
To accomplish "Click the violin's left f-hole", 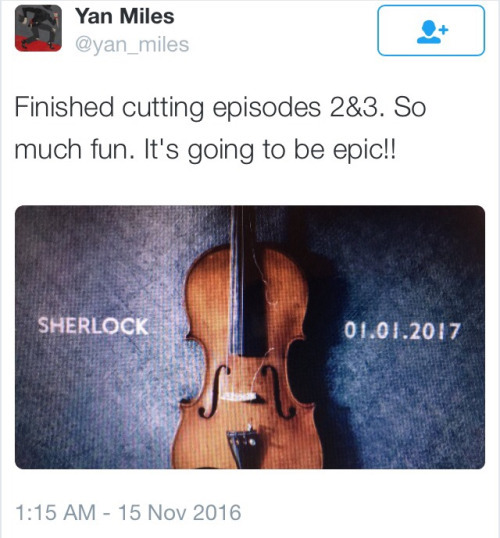I will (214, 391).
